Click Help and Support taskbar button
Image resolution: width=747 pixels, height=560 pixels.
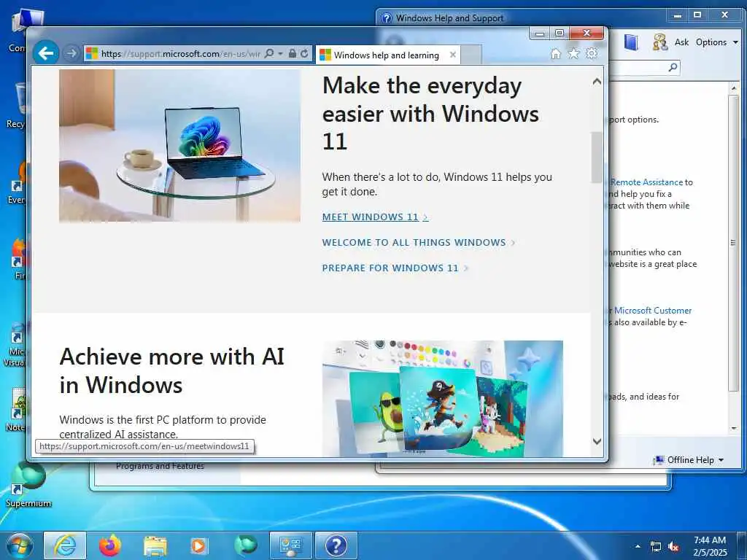coord(336,545)
